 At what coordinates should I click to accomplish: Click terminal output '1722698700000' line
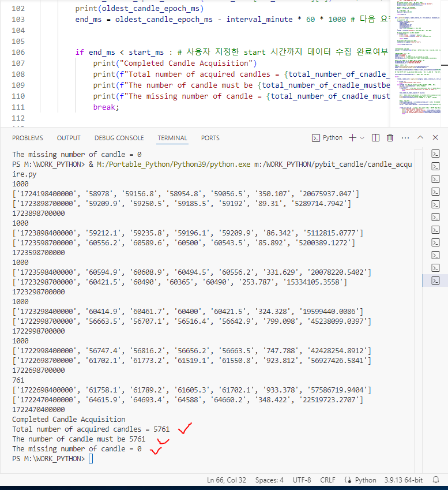tap(39, 370)
